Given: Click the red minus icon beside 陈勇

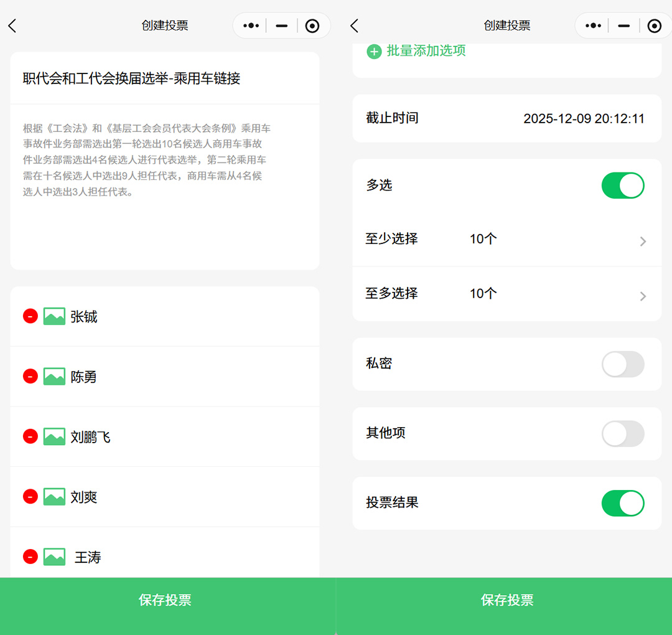Looking at the screenshot, I should point(30,376).
